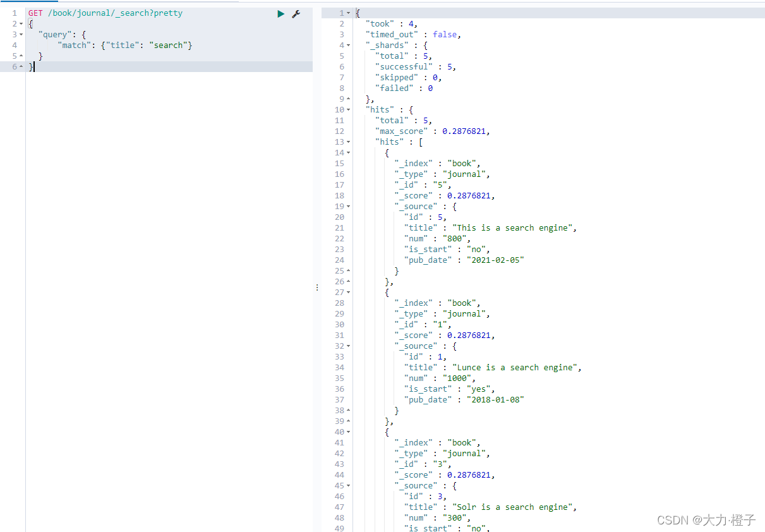Click "pub_date" : "2018-01-08" line
The image size is (765, 532).
[464, 399]
